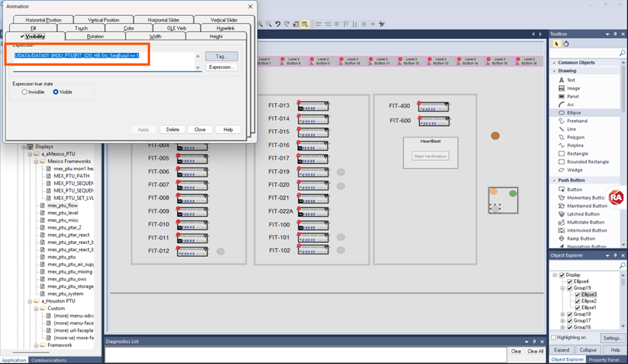Select the Invisible radio option

pos(25,92)
